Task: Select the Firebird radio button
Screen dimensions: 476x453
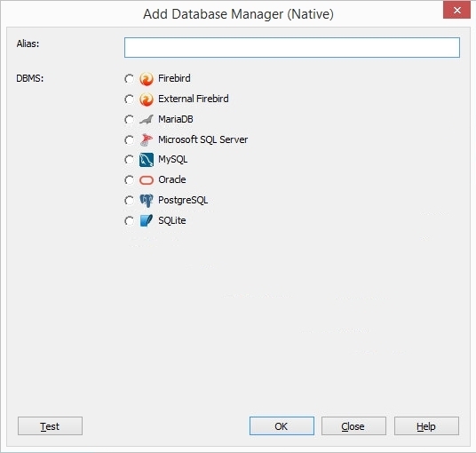Action: pos(129,79)
